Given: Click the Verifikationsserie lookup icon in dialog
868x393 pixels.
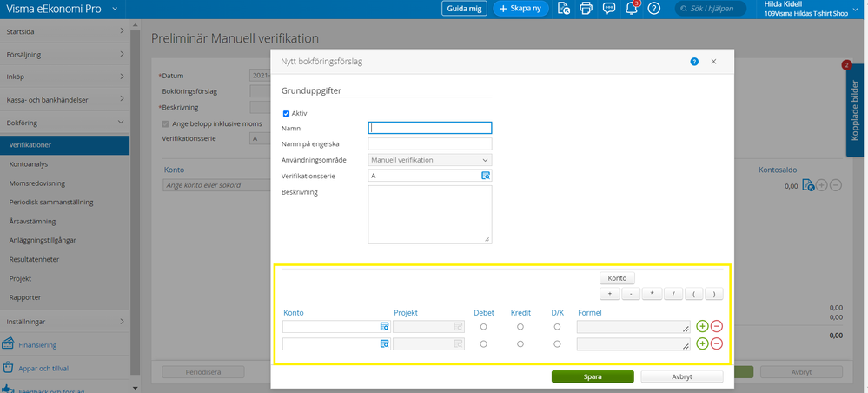Looking at the screenshot, I should point(486,176).
